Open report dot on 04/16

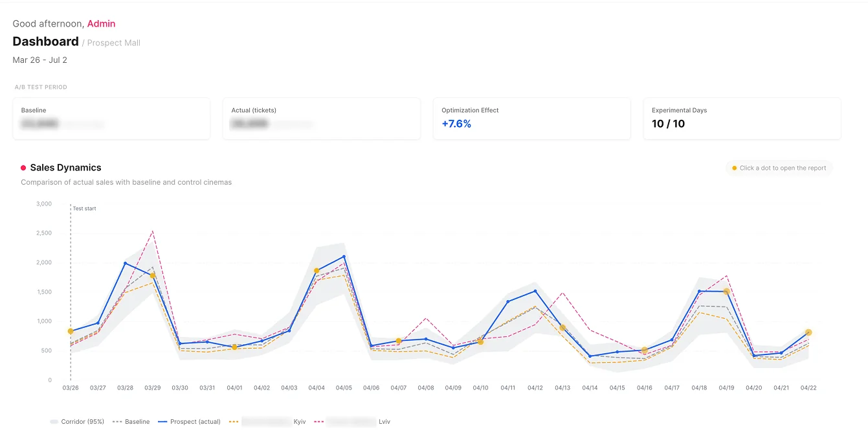pyautogui.click(x=644, y=350)
